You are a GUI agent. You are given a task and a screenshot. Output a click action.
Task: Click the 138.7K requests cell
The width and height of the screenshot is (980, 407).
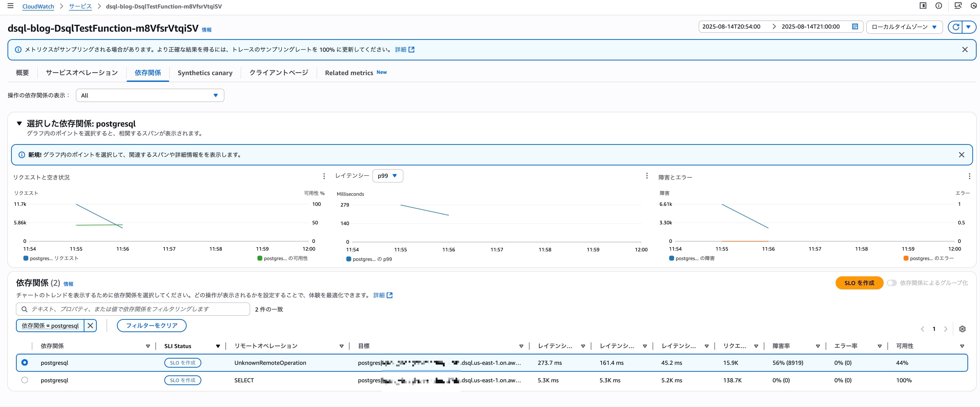(x=732, y=381)
